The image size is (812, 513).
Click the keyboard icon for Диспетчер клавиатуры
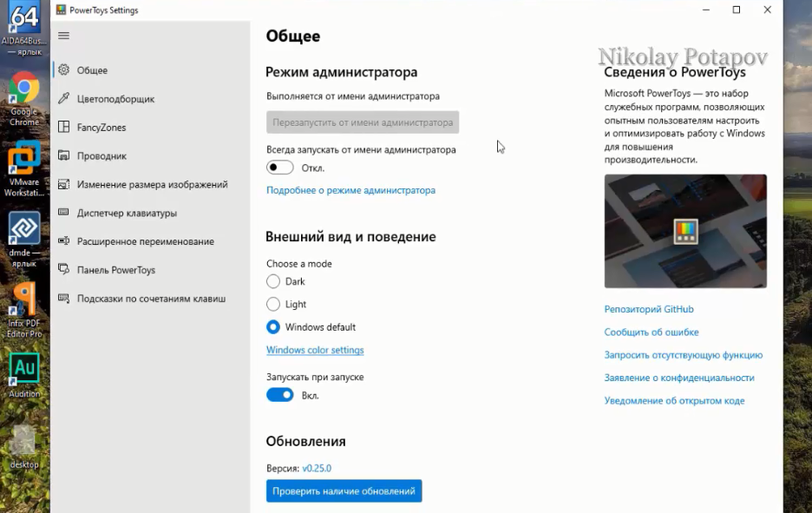(63, 212)
